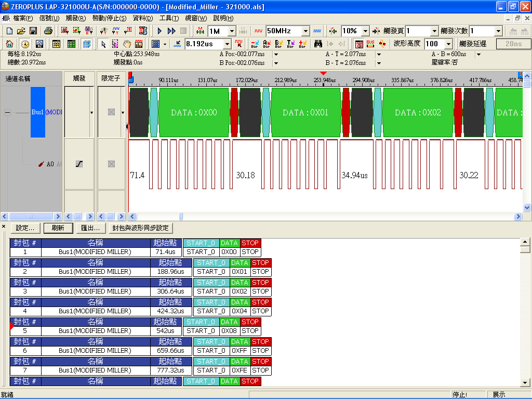
Task: Click 刷新 refresh button
Action: (x=58, y=228)
